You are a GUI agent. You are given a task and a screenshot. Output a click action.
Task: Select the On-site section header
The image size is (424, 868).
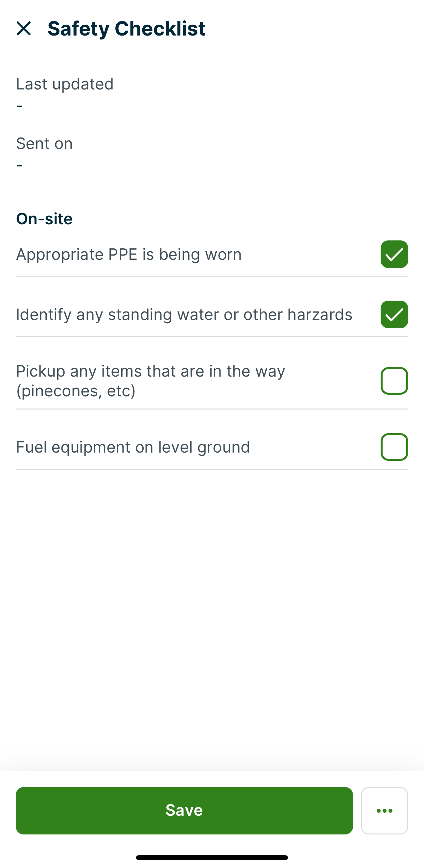pyautogui.click(x=44, y=218)
